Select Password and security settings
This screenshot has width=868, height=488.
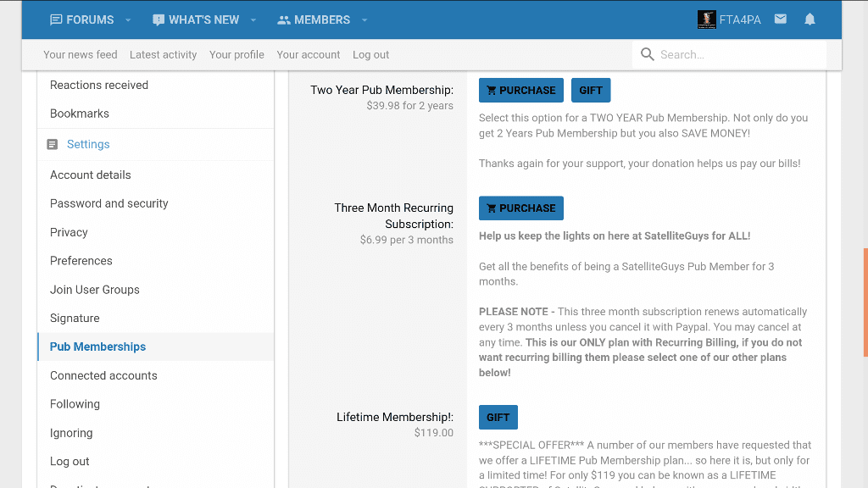[x=109, y=203]
